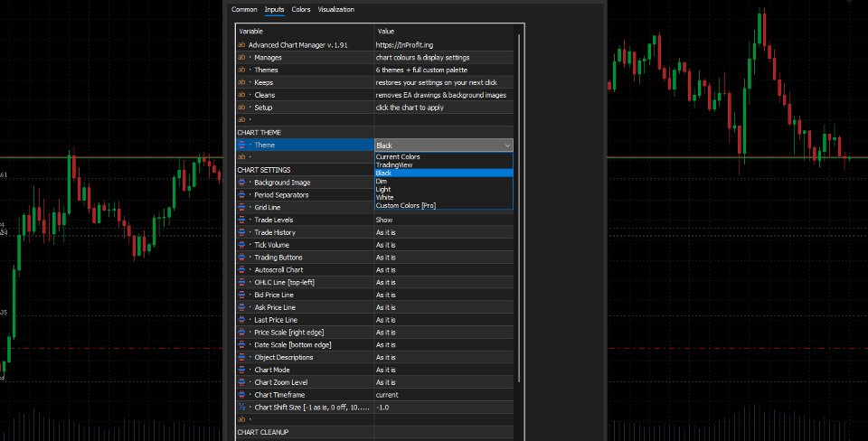Viewport: 868px width, 441px height.
Task: Click the ab icon beside Manages
Action: [x=241, y=58]
